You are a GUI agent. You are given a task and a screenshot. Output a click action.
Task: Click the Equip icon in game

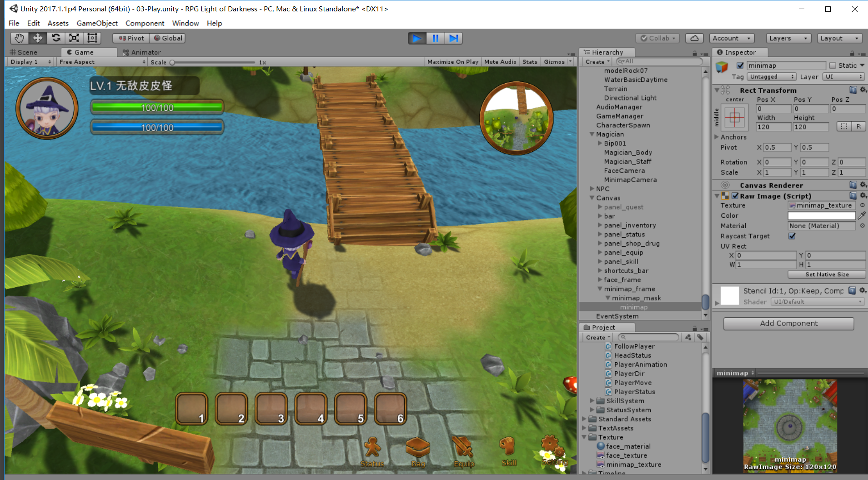coord(464,451)
